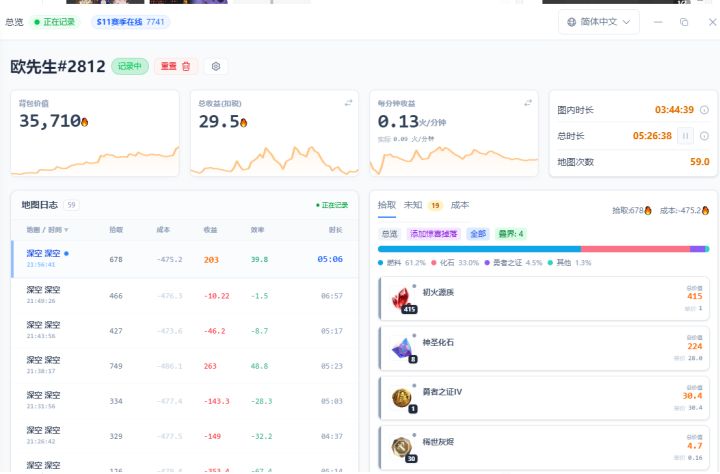Viewport: 720px width, 474px height.
Task: Select the active map row timed 05:06
Action: [185, 259]
